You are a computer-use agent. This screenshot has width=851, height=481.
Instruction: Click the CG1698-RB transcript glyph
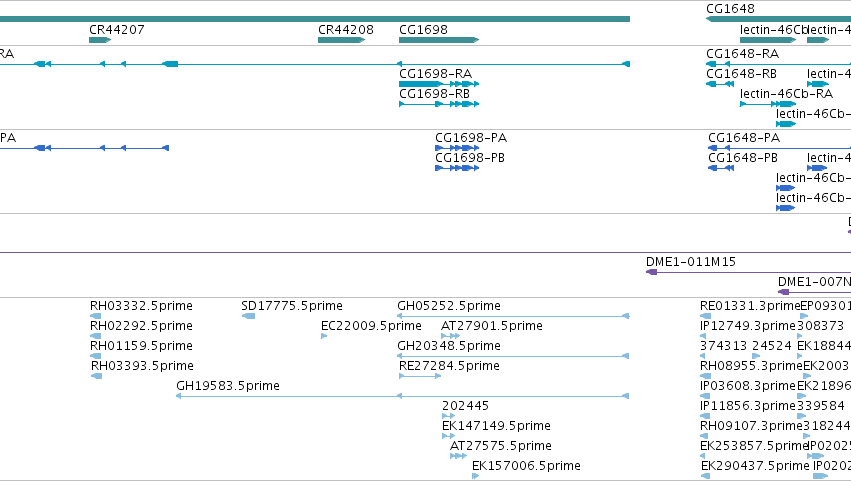pyautogui.click(x=439, y=104)
